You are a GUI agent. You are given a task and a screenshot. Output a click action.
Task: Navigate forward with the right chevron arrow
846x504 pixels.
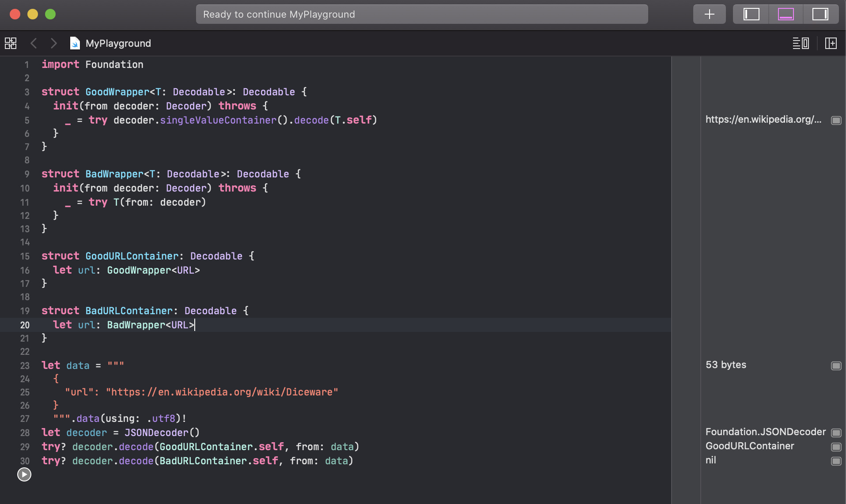[54, 43]
